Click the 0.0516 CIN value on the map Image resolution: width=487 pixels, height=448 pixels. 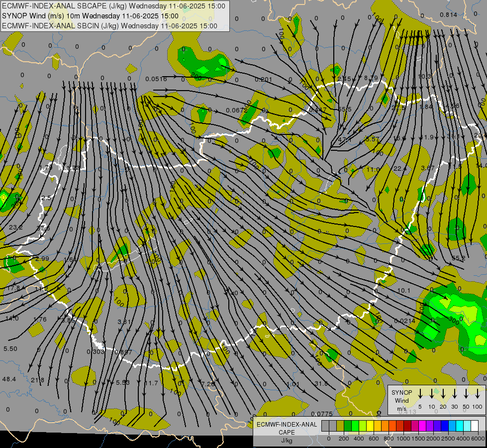[x=156, y=79]
